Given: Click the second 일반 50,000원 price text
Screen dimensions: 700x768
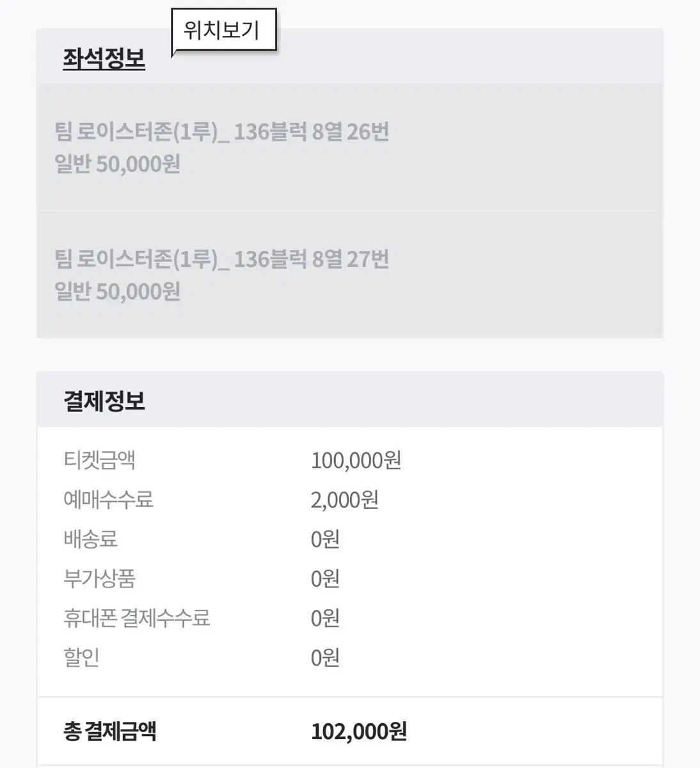Looking at the screenshot, I should pos(118,291).
